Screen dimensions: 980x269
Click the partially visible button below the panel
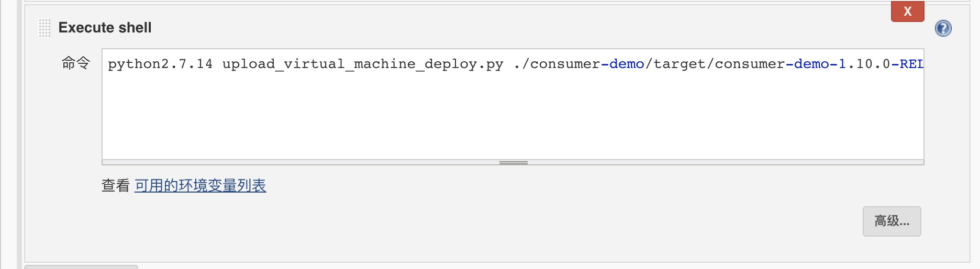pos(81,266)
